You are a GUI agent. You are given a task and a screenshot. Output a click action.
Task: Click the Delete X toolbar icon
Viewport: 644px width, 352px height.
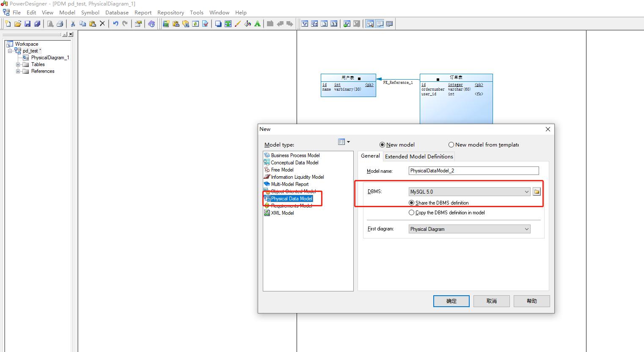click(102, 24)
